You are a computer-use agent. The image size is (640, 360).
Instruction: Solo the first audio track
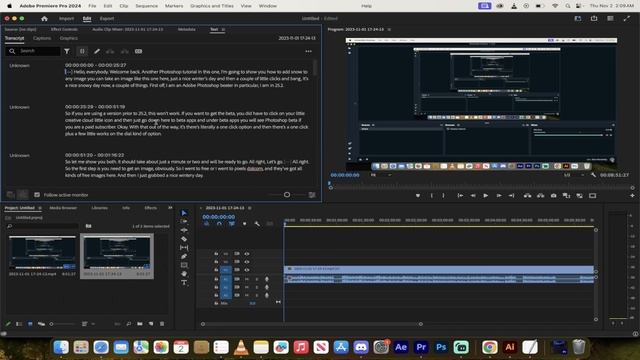point(257,279)
